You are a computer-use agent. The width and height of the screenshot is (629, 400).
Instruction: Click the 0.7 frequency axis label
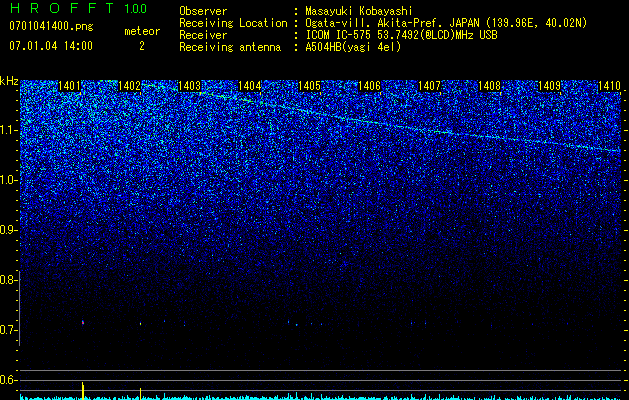9,330
